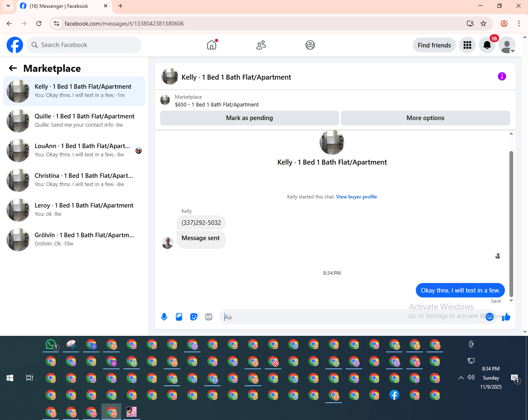Select the Christina conversation

74,180
